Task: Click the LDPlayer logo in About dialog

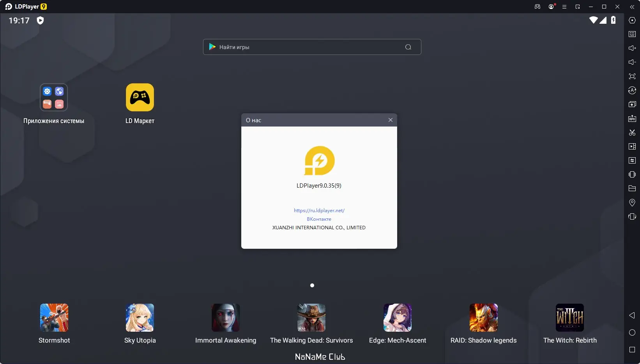Action: pyautogui.click(x=319, y=161)
